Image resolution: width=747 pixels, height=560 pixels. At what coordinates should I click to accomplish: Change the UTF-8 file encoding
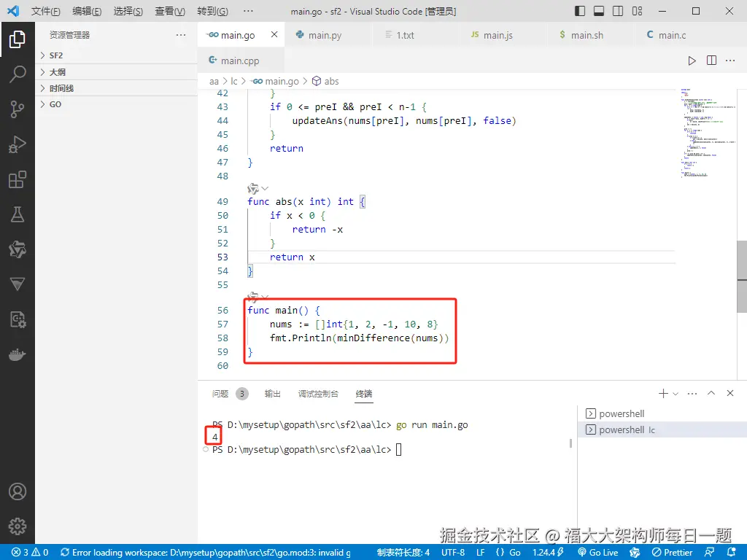coord(452,553)
